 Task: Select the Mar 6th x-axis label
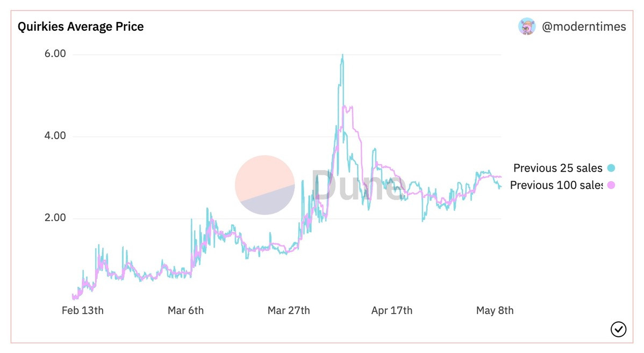click(x=185, y=310)
